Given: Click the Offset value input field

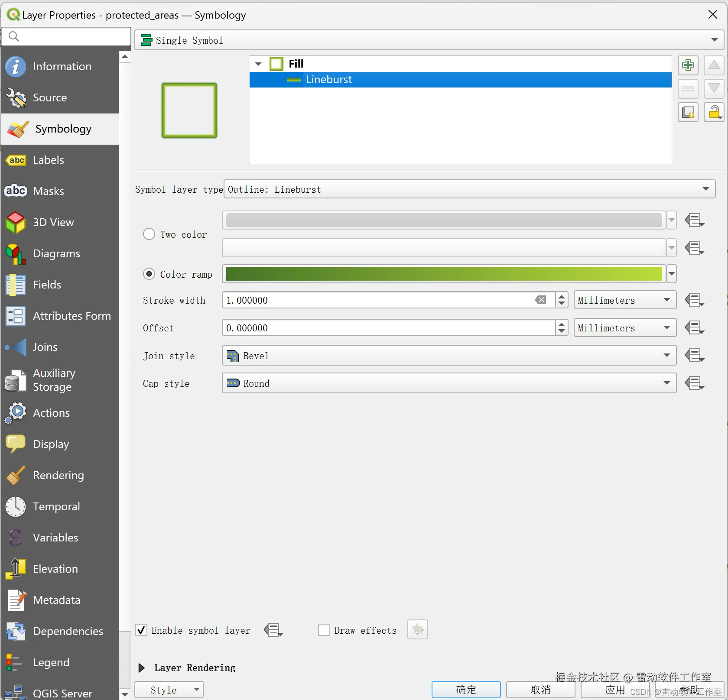Looking at the screenshot, I should coord(389,327).
